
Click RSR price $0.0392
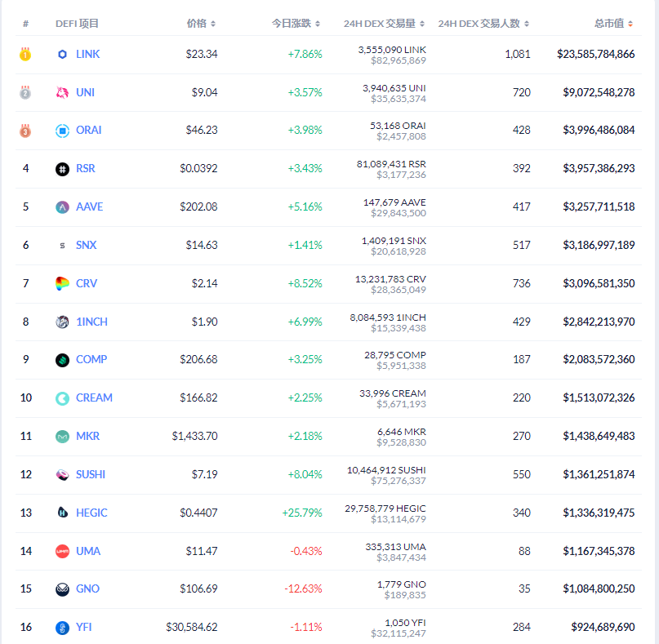point(198,168)
